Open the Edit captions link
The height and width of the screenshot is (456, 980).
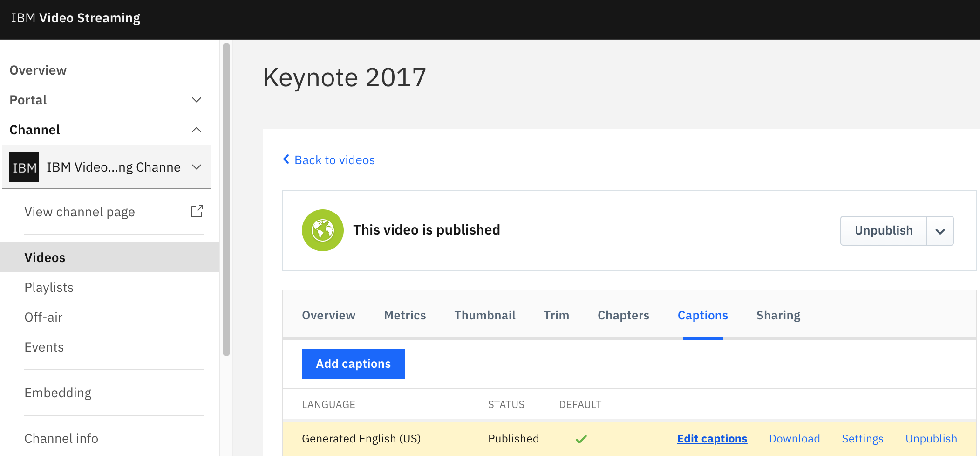point(712,439)
